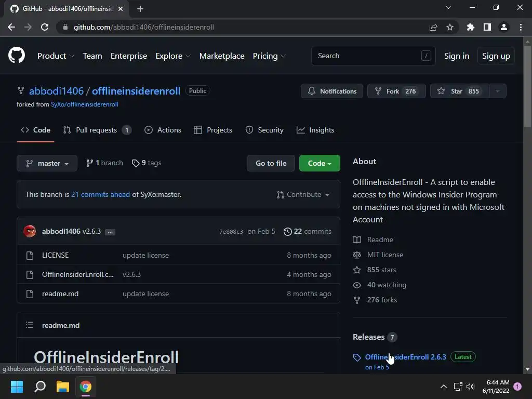532x399 pixels.
Task: Open taskbar Search magnifier
Action: pyautogui.click(x=40, y=387)
